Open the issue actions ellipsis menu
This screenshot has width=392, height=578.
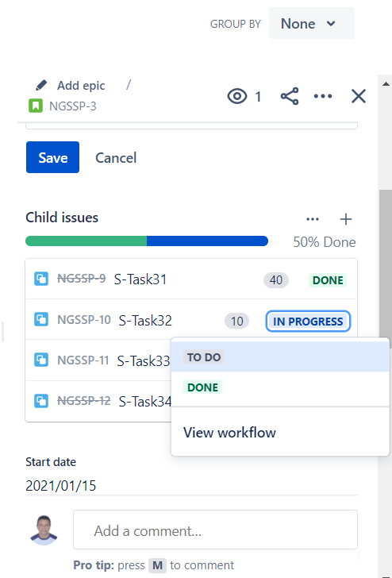click(x=323, y=96)
